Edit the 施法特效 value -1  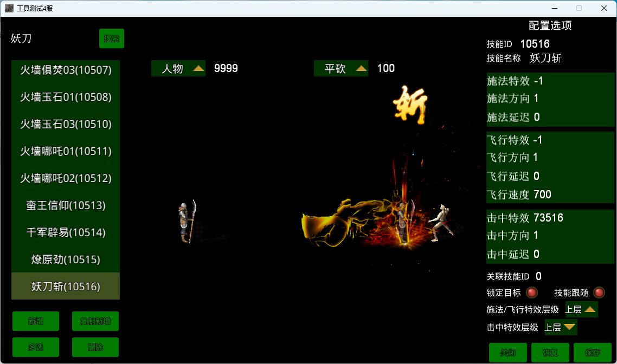click(x=539, y=81)
